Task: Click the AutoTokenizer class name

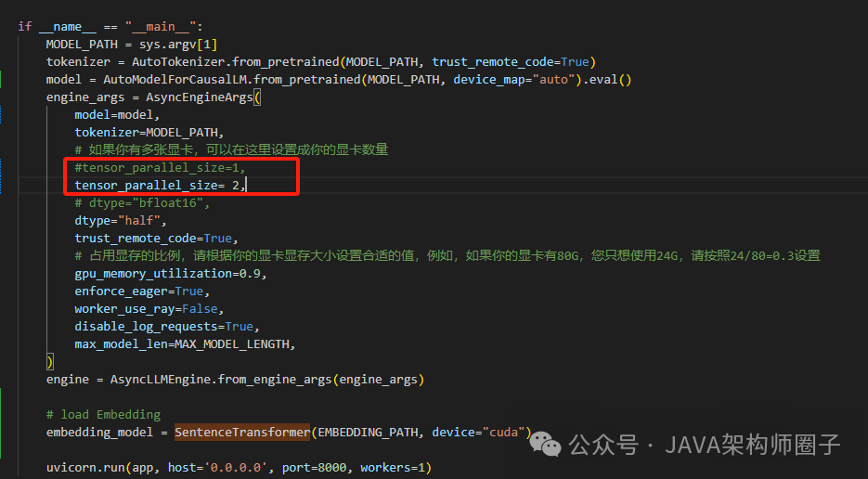Action: [x=177, y=62]
